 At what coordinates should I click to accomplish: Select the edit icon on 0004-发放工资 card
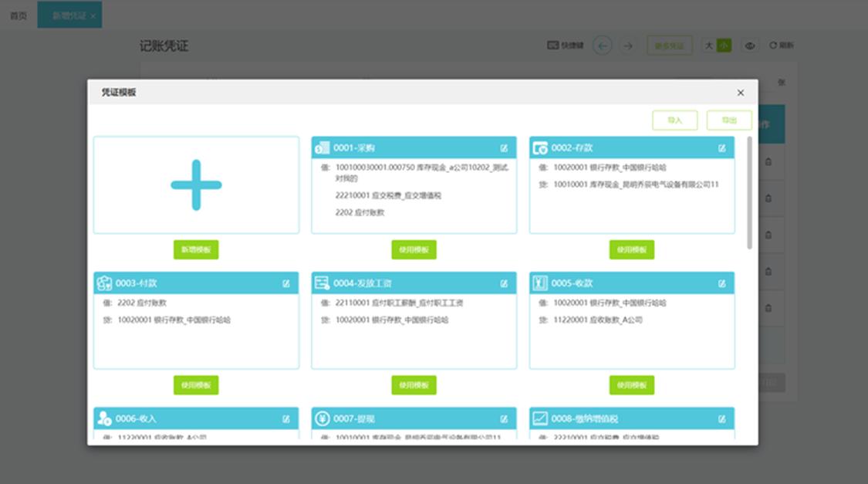coord(502,283)
